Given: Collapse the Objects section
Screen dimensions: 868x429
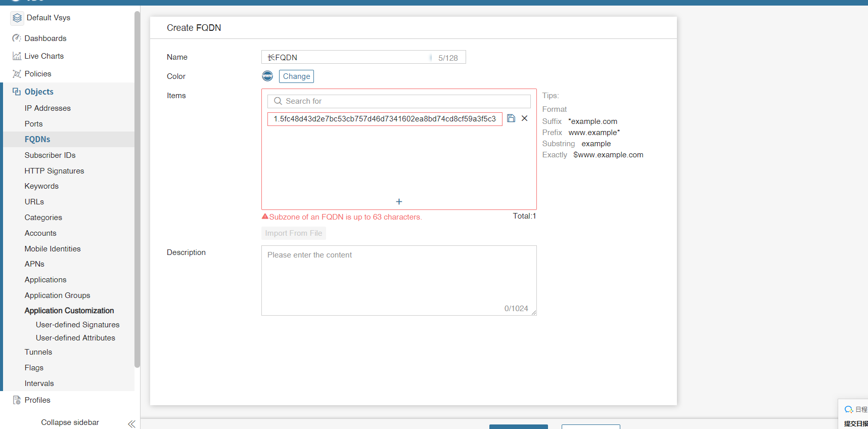Looking at the screenshot, I should [x=39, y=92].
